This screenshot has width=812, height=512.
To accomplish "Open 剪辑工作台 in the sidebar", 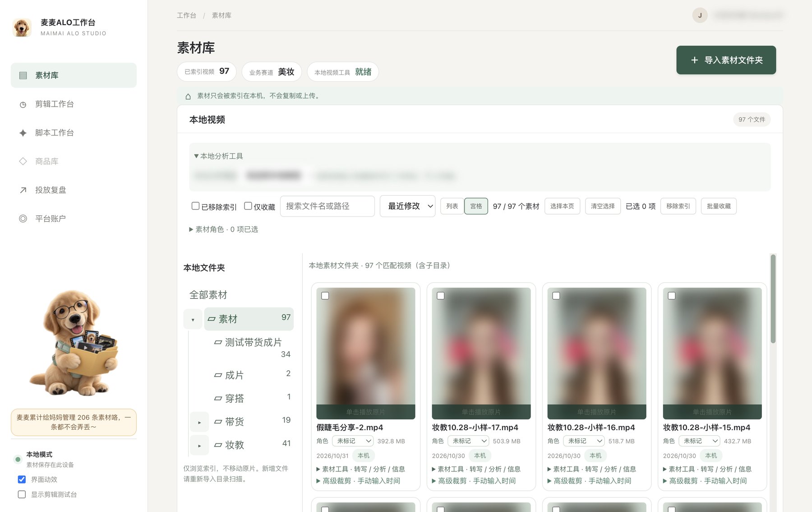I will pos(74,104).
